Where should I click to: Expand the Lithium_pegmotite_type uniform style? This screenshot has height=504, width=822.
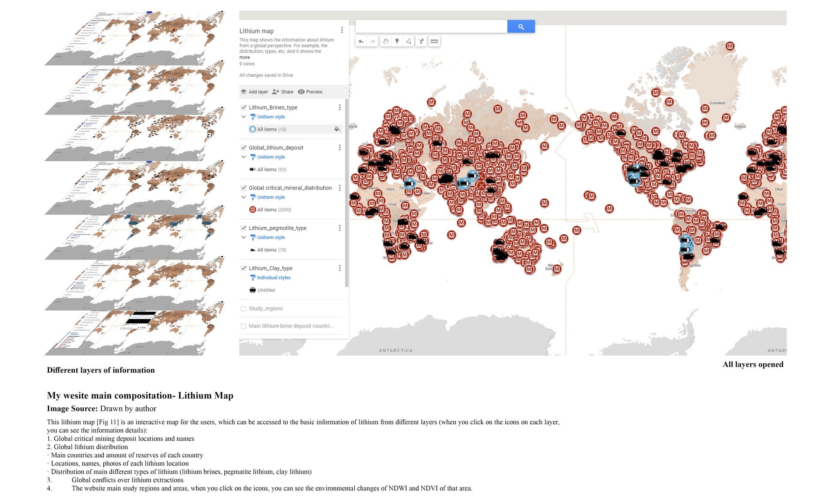click(x=245, y=237)
